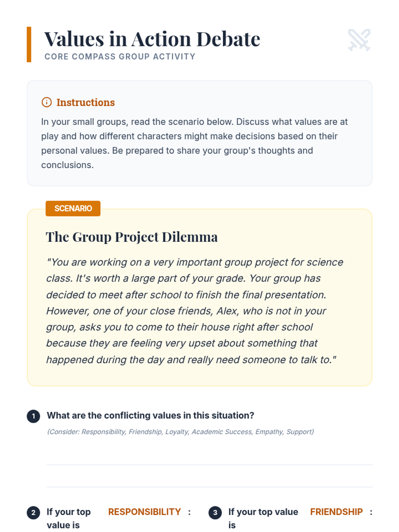Click the Instructions heading
Image resolution: width=399 pixels, height=532 pixels.
pos(85,102)
